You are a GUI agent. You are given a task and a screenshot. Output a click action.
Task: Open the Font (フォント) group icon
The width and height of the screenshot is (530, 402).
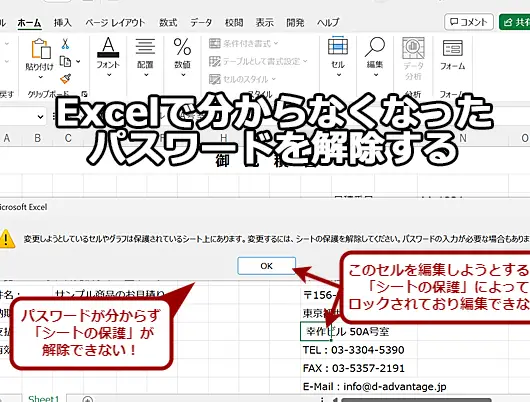(108, 47)
